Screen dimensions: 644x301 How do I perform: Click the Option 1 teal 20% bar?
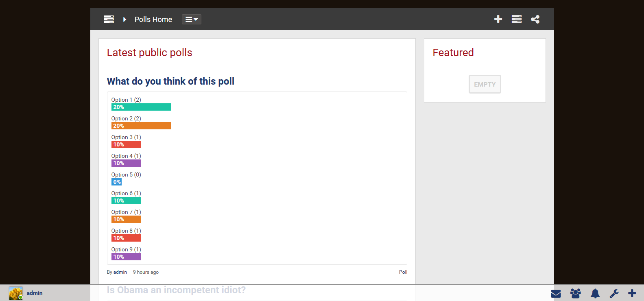click(141, 107)
